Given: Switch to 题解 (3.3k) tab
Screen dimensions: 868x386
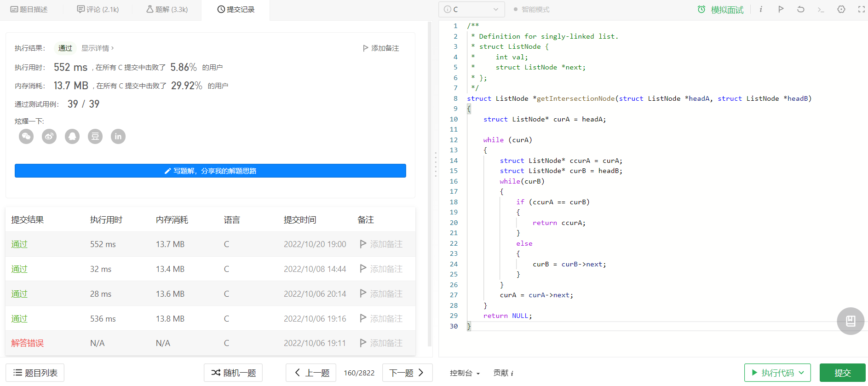Looking at the screenshot, I should [x=167, y=10].
